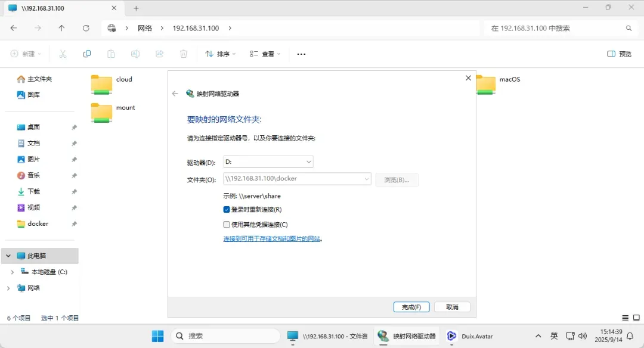
Task: Toggle the 预览 preview pane
Action: pyautogui.click(x=619, y=54)
